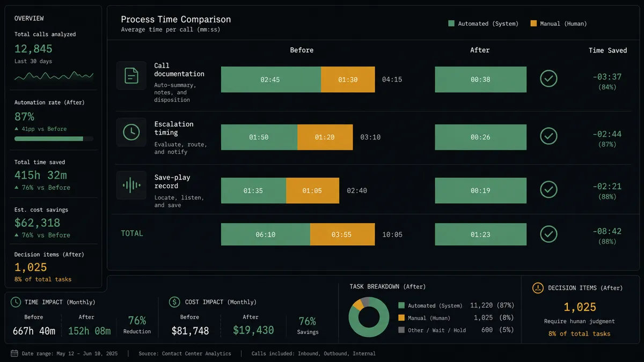Screen dimensions: 644x362
Task: Click the 667h 40m Before value
Action: [x=34, y=331]
